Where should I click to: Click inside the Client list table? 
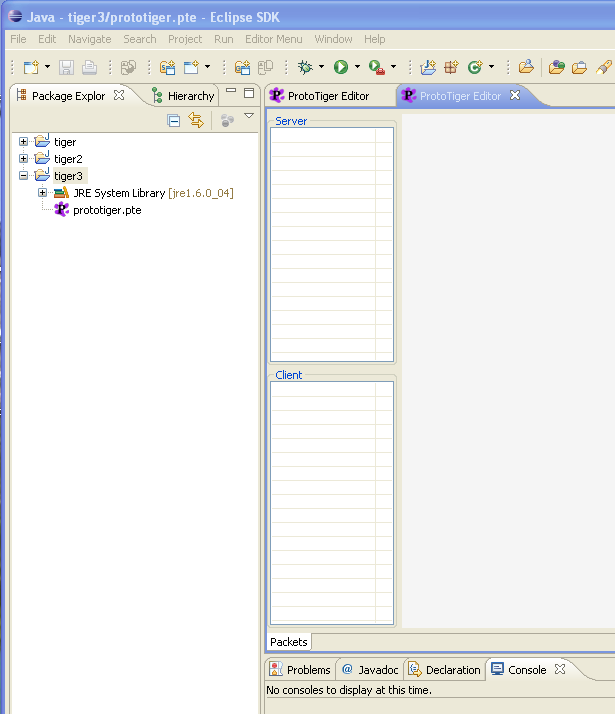[332, 503]
